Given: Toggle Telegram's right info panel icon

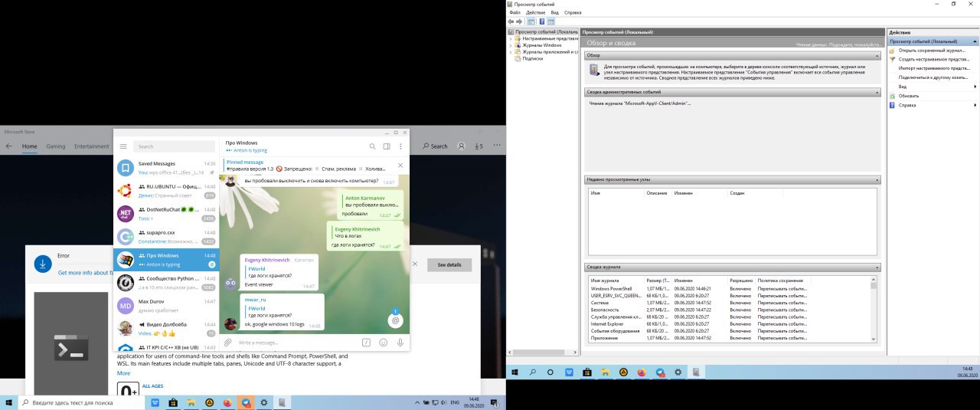Looking at the screenshot, I should click(387, 146).
